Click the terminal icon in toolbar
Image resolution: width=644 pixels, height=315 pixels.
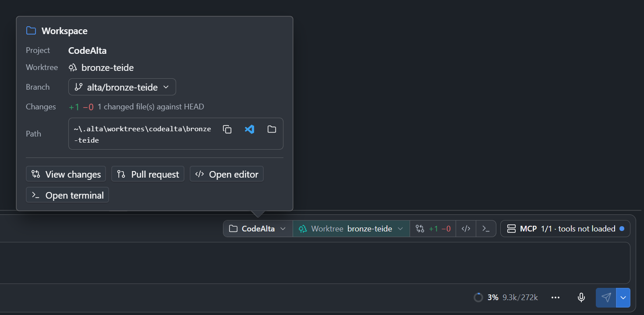point(486,229)
